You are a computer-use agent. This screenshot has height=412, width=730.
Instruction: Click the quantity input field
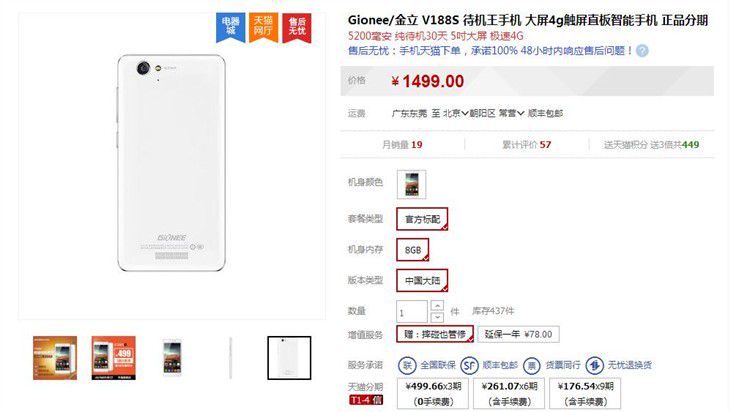pos(412,311)
